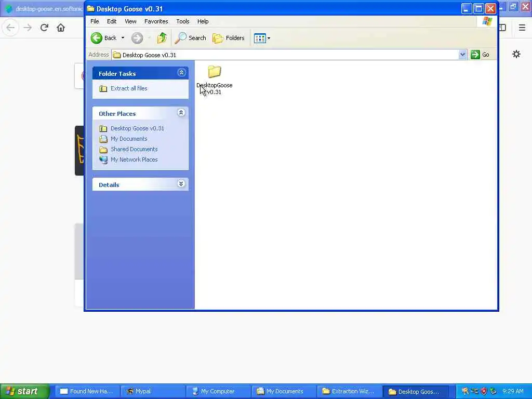Click the browser forward arrow in Mypal
The image size is (532, 399).
pos(28,28)
